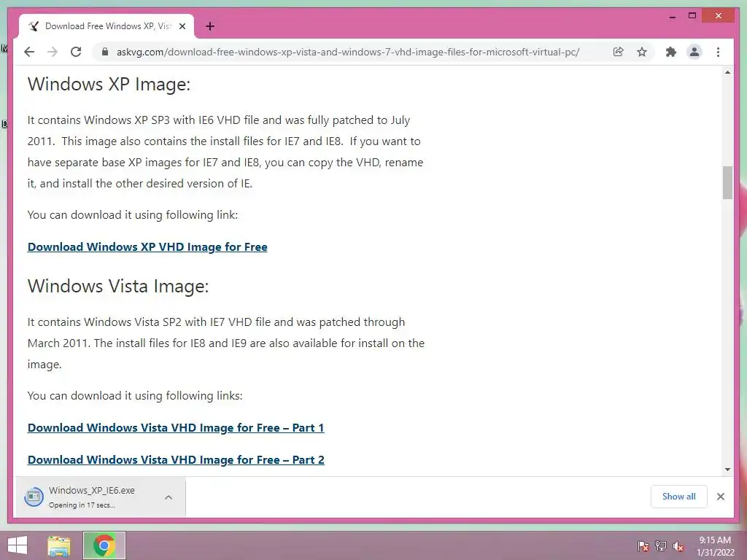This screenshot has height=560, width=747.
Task: Click the muted volume tray icon
Action: pos(678,545)
